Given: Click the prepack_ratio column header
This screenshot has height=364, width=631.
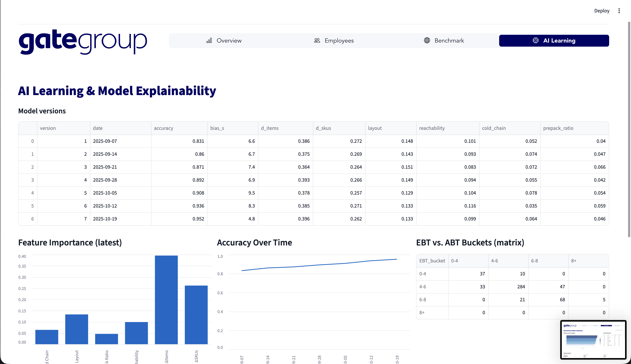Looking at the screenshot, I should [x=558, y=128].
